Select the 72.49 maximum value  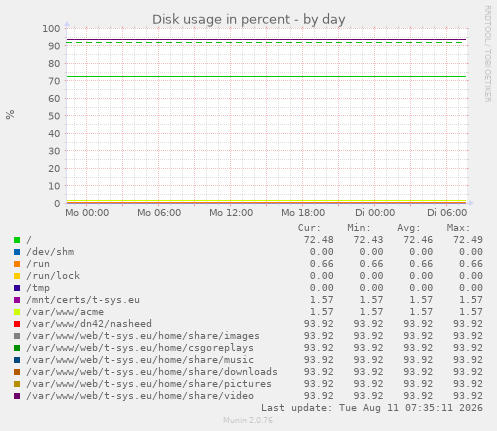[x=468, y=240]
